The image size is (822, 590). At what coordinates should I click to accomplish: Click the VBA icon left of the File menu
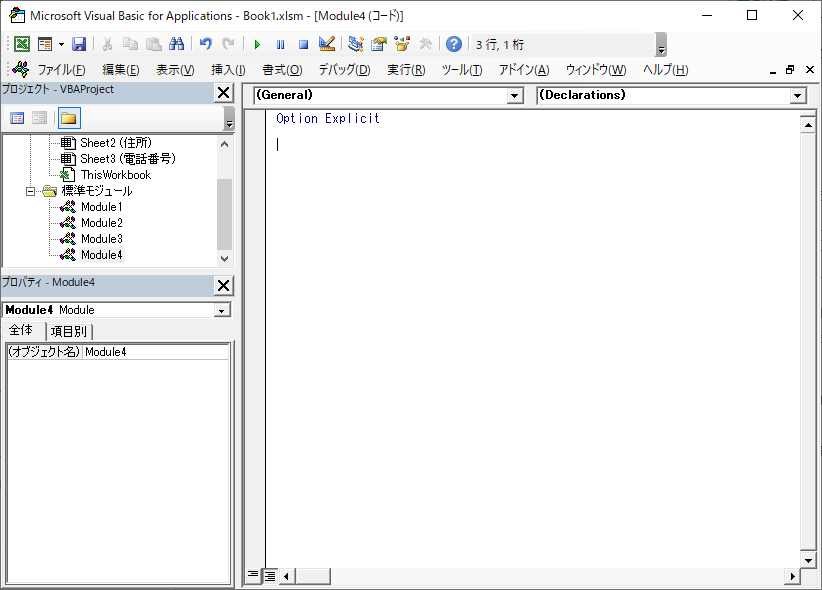pyautogui.click(x=21, y=69)
